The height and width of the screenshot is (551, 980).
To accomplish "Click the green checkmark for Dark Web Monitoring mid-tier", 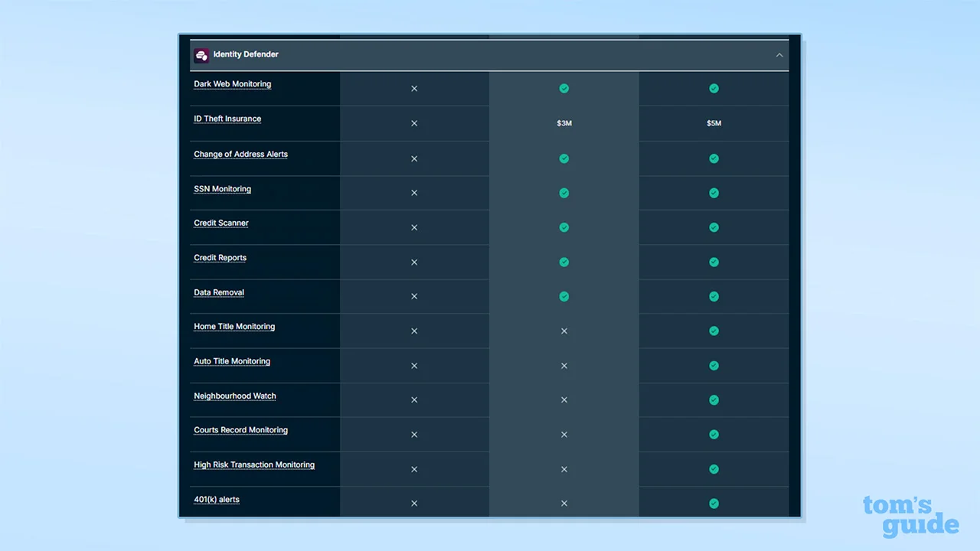I will point(564,88).
